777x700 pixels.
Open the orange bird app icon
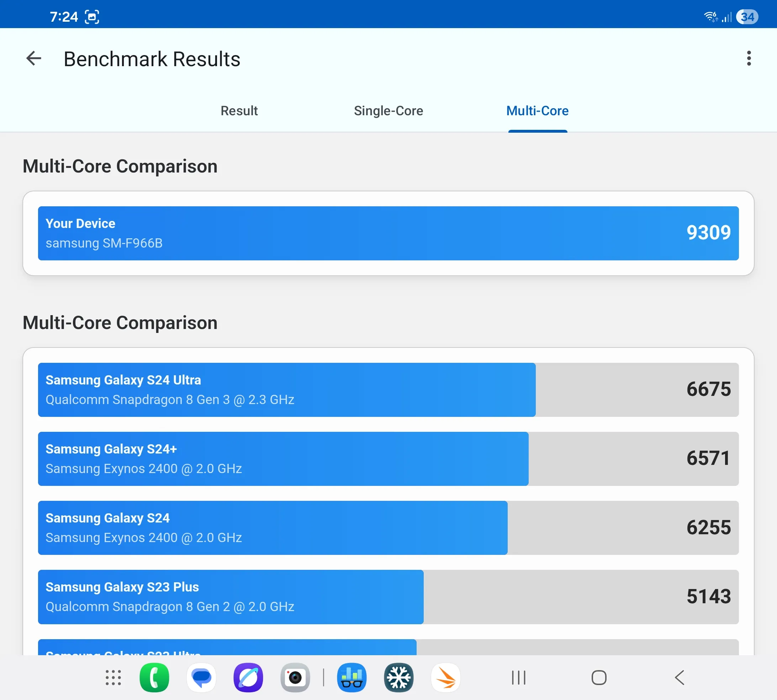(445, 678)
